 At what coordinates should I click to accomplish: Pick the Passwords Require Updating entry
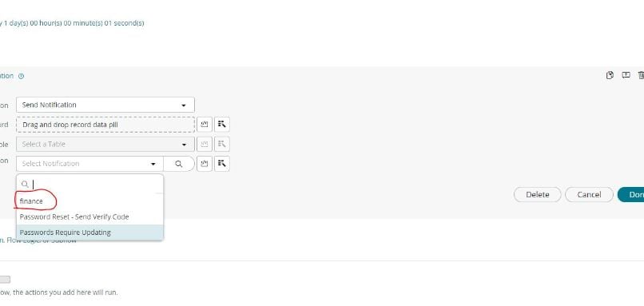(x=89, y=232)
